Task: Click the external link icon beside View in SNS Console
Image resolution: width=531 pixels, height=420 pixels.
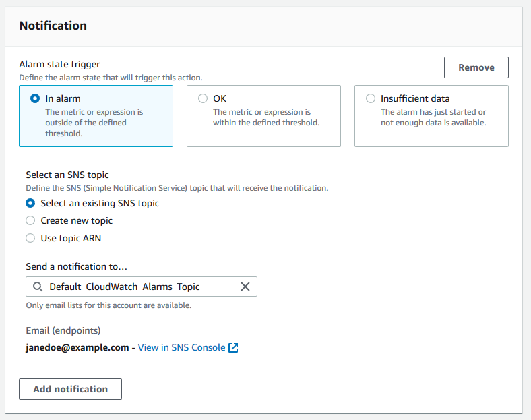Action: pos(233,348)
